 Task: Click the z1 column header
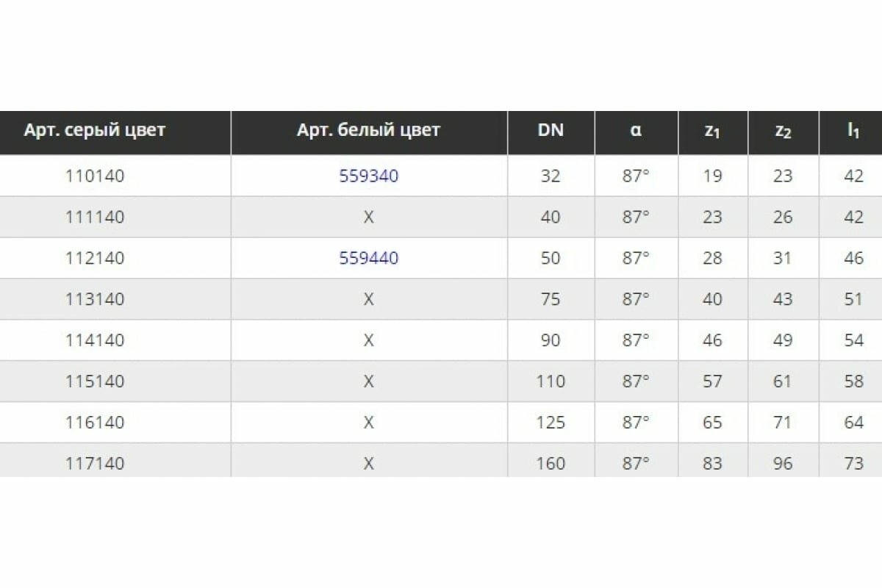[712, 132]
